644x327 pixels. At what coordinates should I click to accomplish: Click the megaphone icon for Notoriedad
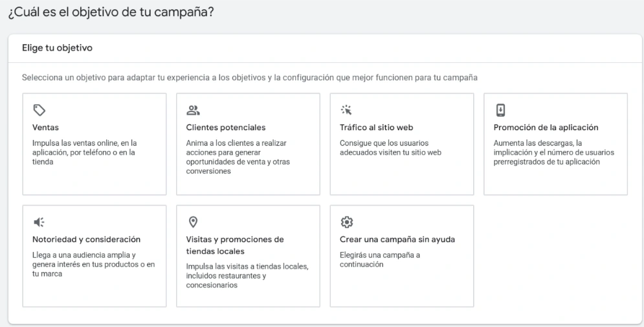(38, 222)
